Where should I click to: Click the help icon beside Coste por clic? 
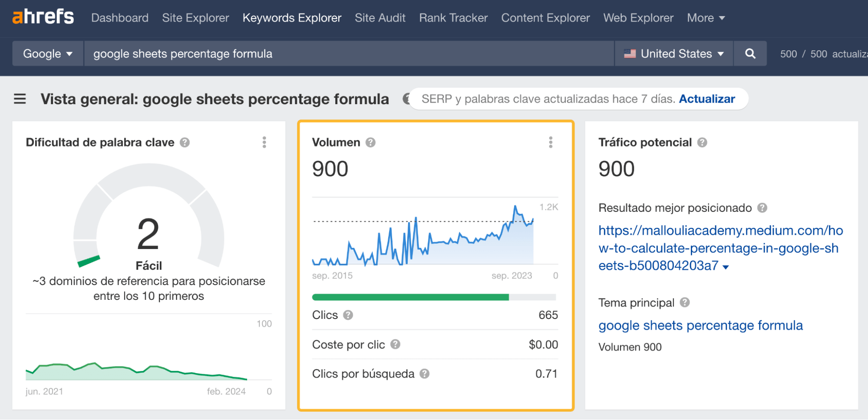[x=395, y=345]
